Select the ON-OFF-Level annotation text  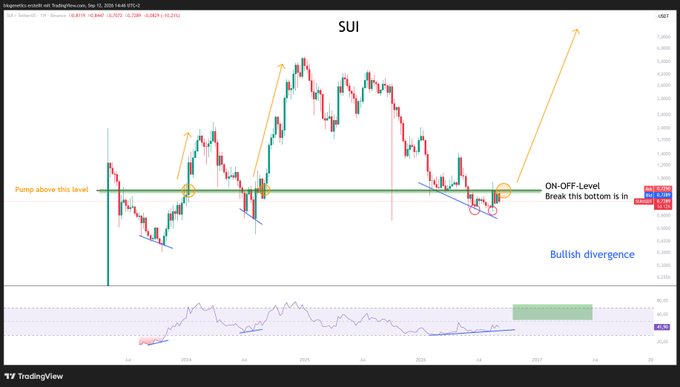572,186
